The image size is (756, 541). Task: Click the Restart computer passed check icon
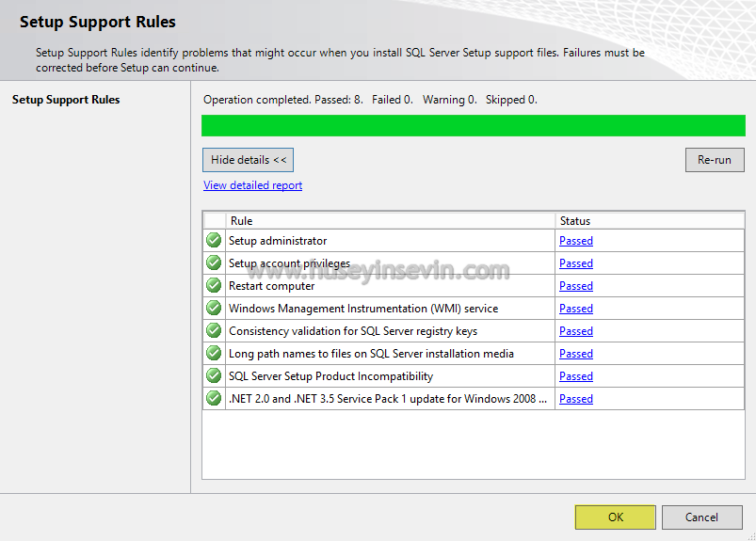coord(214,285)
